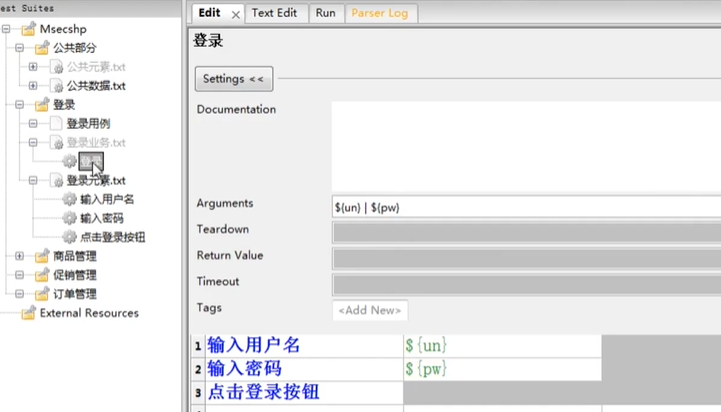This screenshot has width=721, height=412.
Task: Select 商品管理 in the tree
Action: click(75, 256)
